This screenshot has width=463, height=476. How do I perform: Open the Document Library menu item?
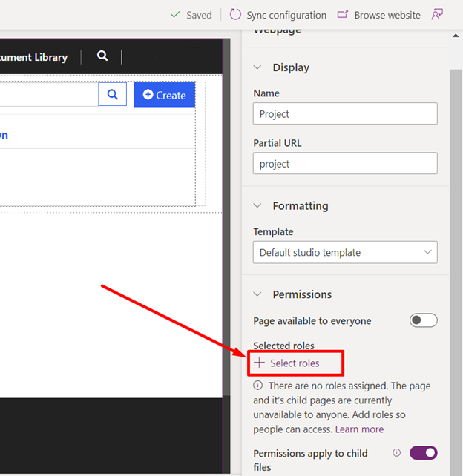33,57
